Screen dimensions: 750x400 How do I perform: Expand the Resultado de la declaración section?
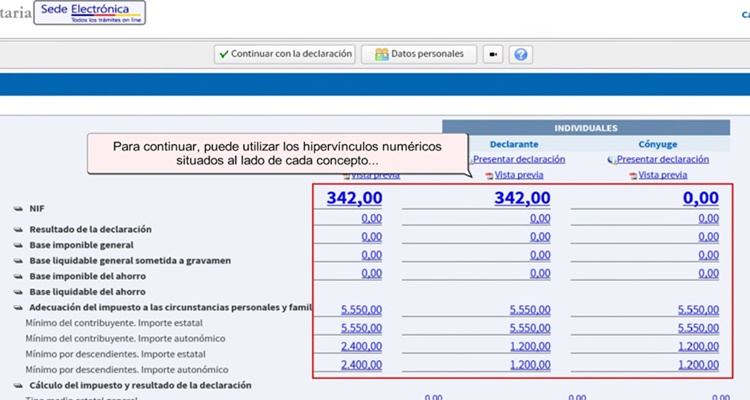click(18, 230)
